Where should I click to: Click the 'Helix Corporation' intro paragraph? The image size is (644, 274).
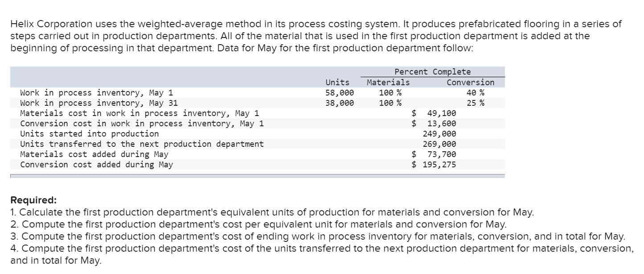[316, 36]
